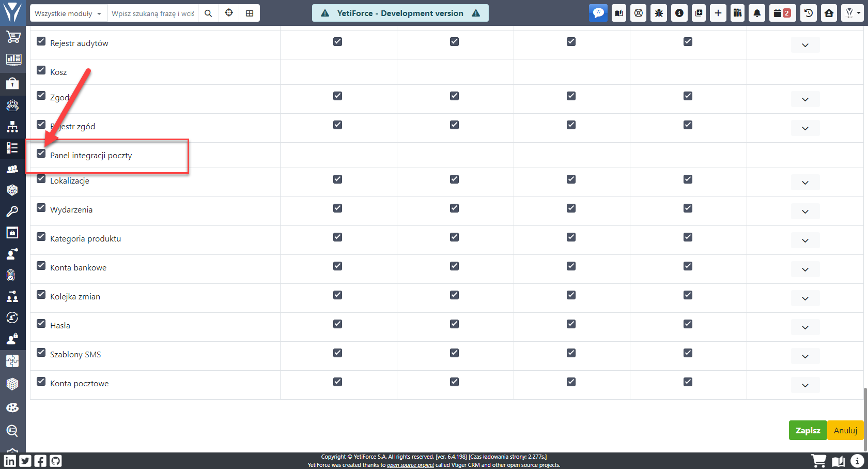Expand the Konta bankowe row chevron
The image size is (868, 469).
click(x=805, y=269)
